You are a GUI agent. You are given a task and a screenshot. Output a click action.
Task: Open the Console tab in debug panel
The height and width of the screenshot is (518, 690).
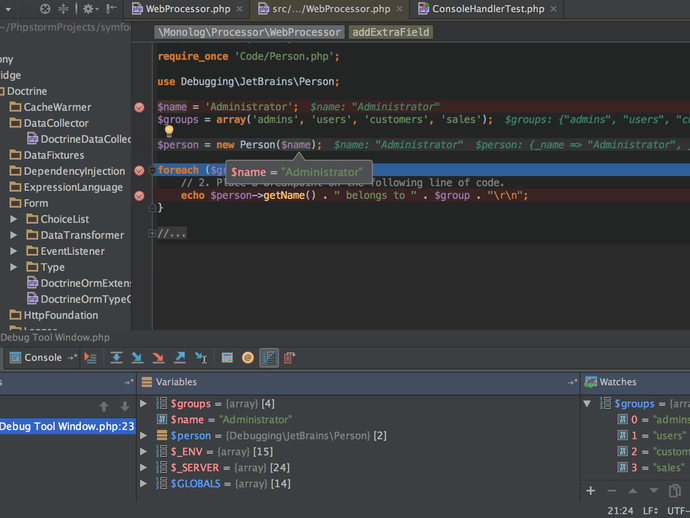click(x=42, y=357)
